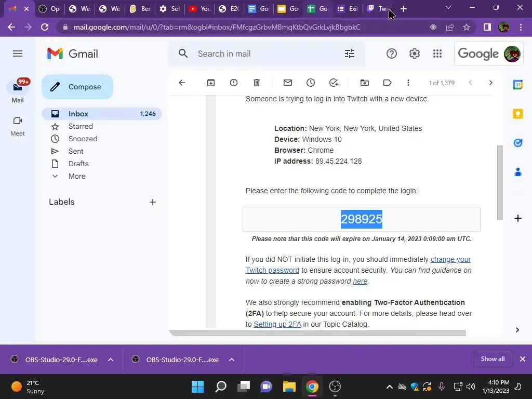Open Google Tasks side panel

(518, 143)
